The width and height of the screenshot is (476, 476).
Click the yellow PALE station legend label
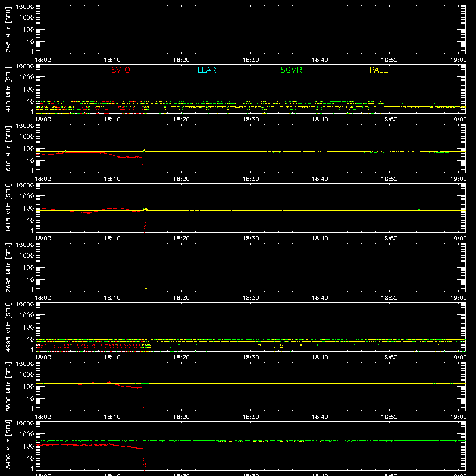378,70
